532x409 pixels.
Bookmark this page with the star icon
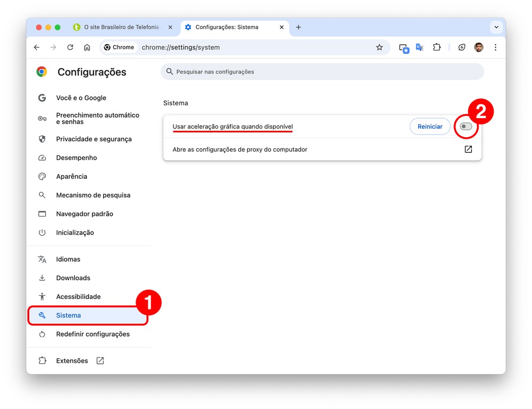[379, 47]
